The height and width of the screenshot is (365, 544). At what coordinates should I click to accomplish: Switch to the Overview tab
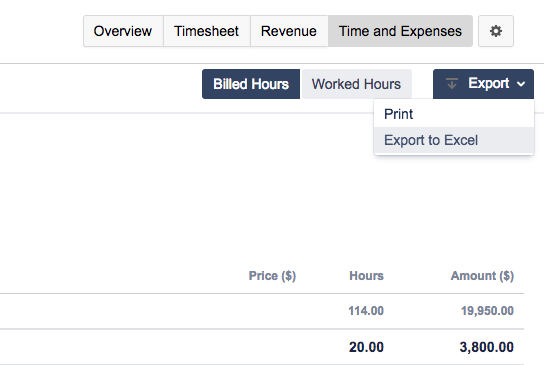123,31
